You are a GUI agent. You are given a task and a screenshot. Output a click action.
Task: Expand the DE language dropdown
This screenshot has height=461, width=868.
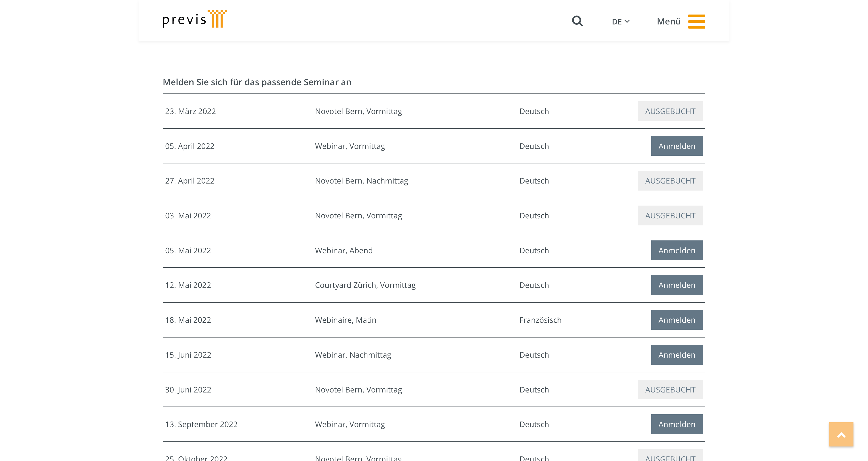[621, 22]
